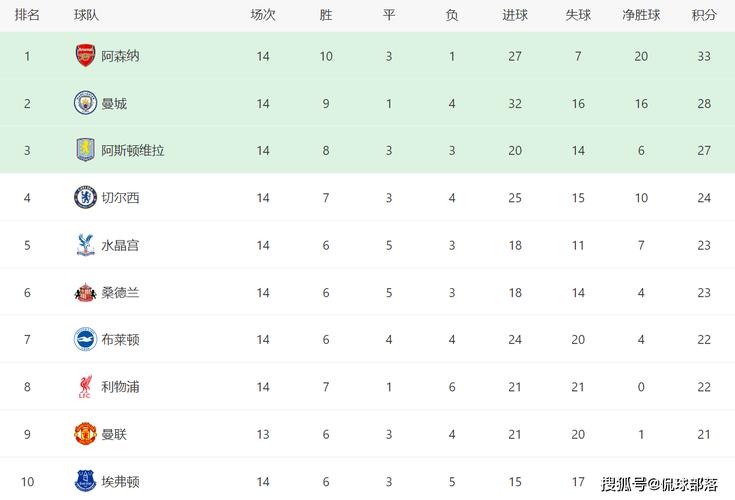
Task: Click the 积分 column header
Action: tap(704, 15)
